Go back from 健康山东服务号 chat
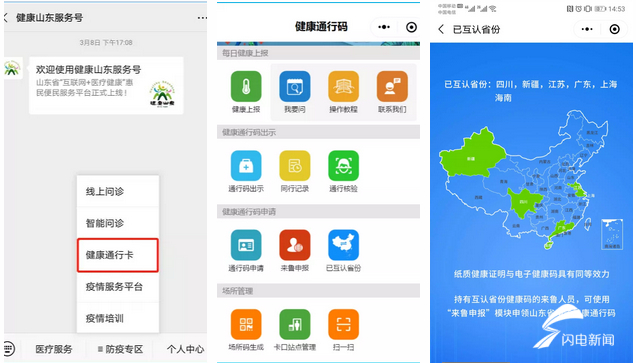This screenshot has height=363, width=636. click(6, 17)
